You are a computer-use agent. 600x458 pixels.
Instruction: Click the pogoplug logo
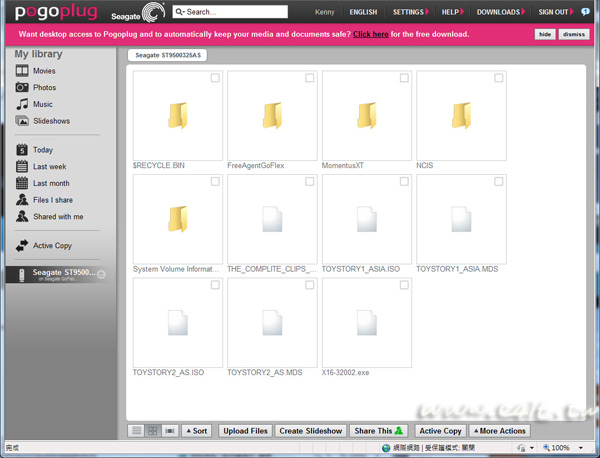[56, 12]
